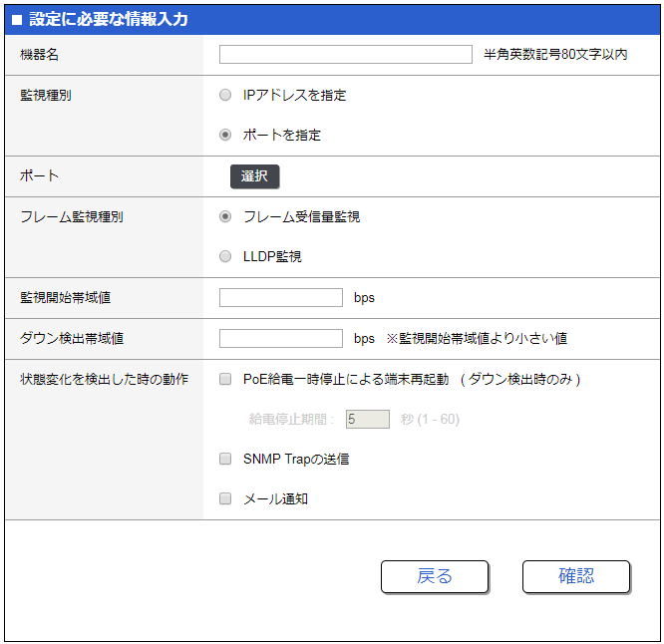The image size is (664, 644).
Task: Click the 状態変化を検出した時の動作 label
Action: 104,379
